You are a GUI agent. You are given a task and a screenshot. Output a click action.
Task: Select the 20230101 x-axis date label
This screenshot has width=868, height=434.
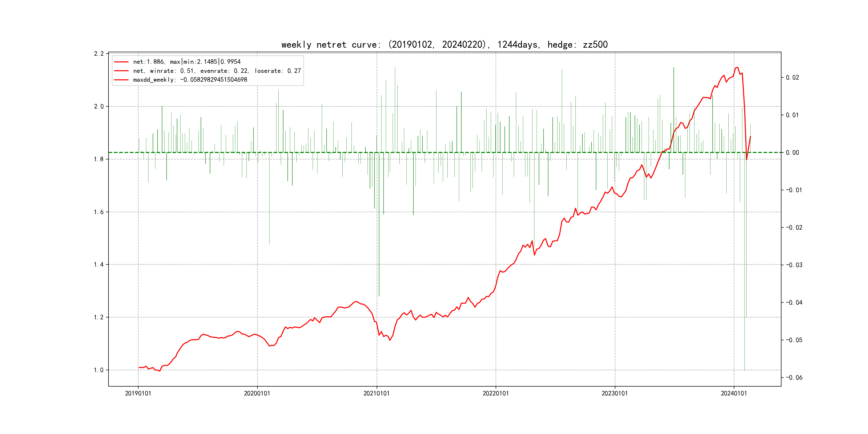coord(615,394)
